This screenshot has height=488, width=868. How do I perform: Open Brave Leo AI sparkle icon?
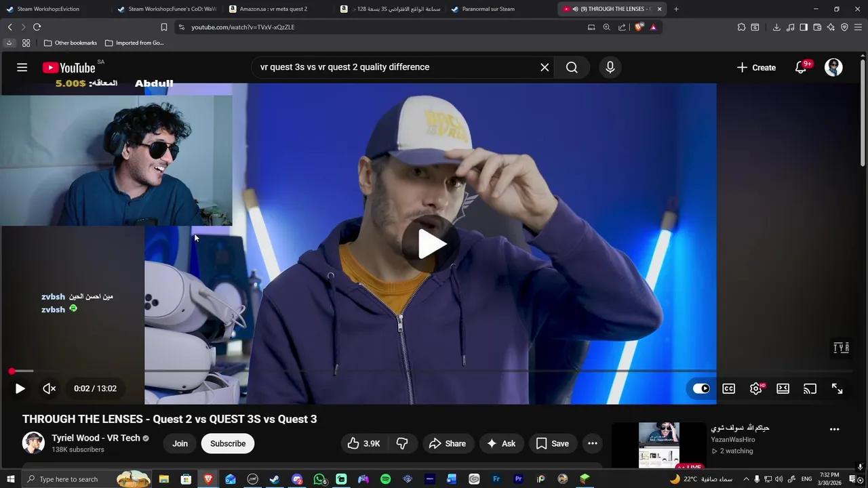click(x=831, y=27)
